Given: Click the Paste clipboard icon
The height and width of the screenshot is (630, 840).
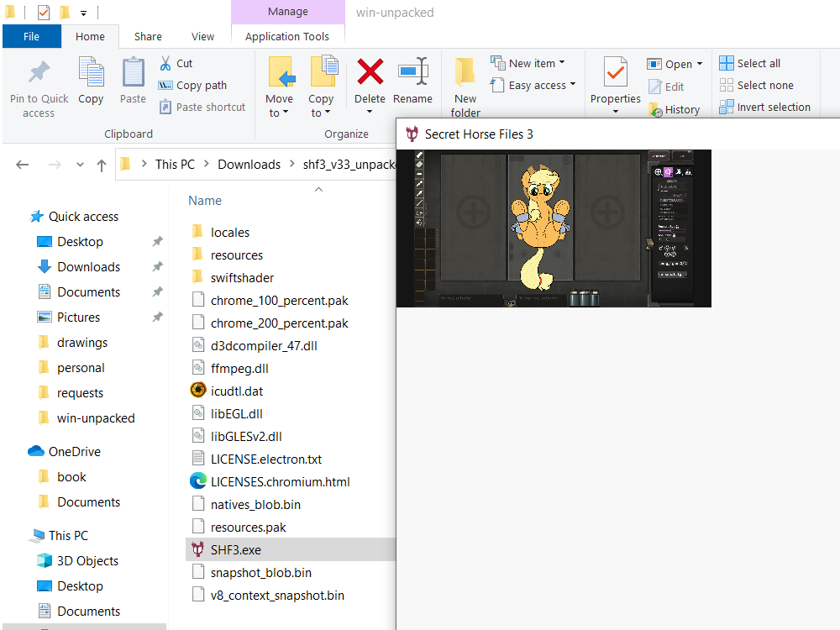Looking at the screenshot, I should pyautogui.click(x=133, y=71).
